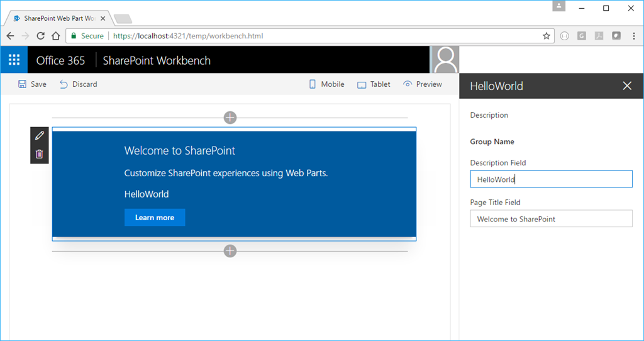Open the Chrome user profile button

point(559,6)
